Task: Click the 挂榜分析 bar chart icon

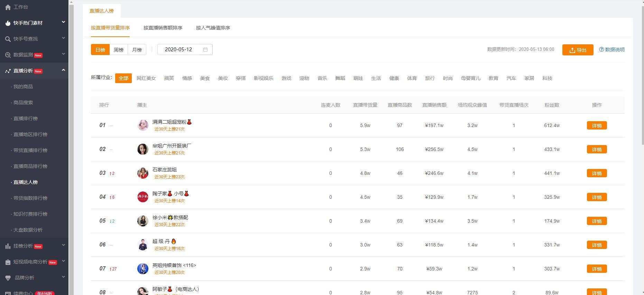Action: 8,246
